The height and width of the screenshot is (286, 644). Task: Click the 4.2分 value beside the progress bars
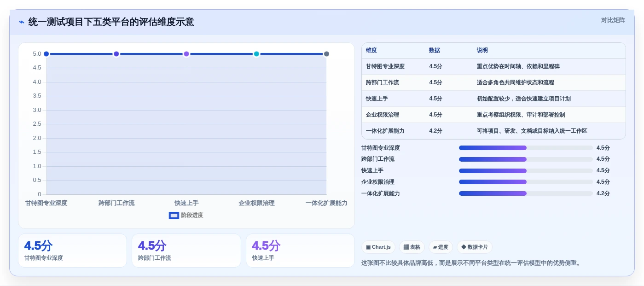coord(603,193)
